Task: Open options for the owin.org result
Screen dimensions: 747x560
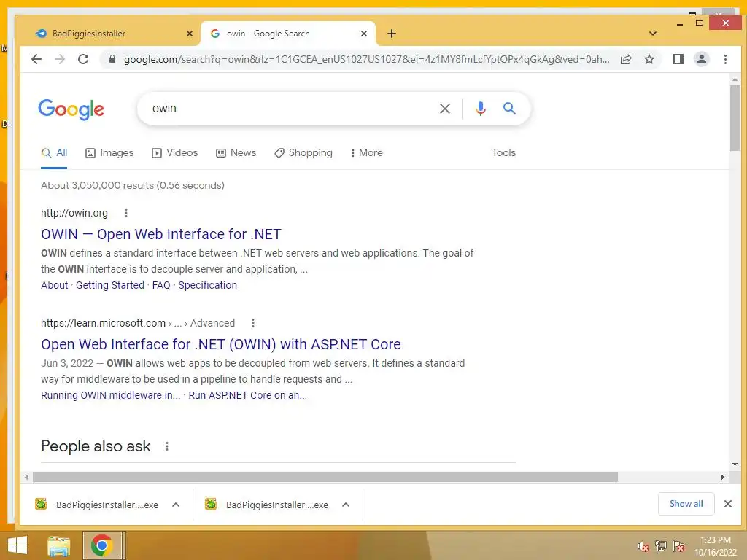Action: 125,213
